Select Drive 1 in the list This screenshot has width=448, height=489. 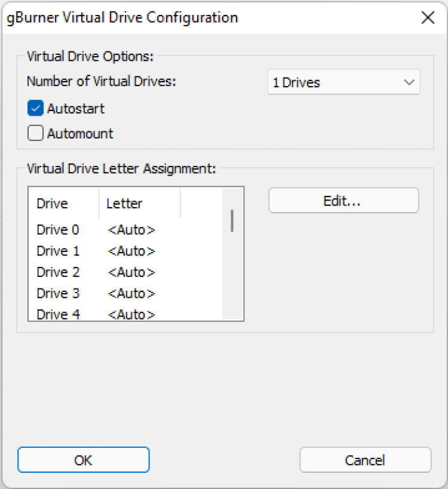tap(58, 251)
